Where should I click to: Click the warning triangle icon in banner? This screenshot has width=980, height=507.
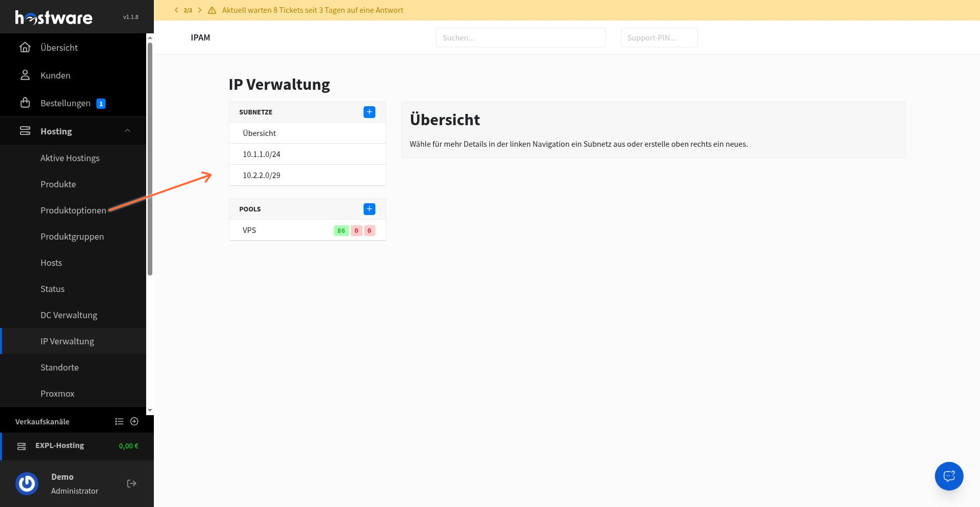212,10
